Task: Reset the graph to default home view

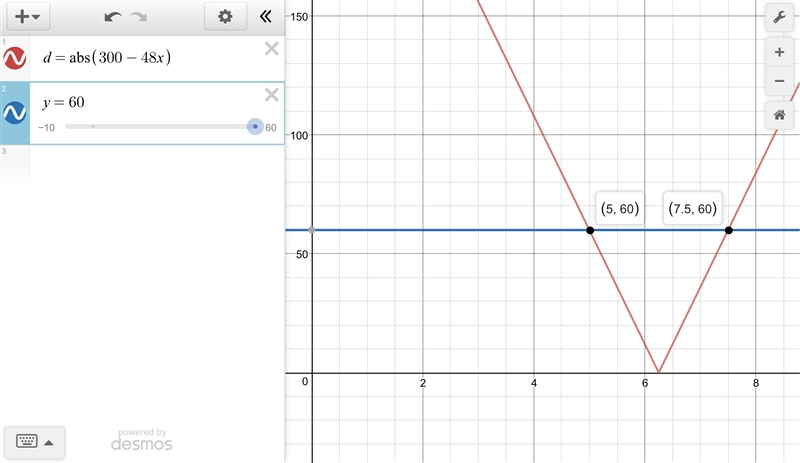Action: 779,115
